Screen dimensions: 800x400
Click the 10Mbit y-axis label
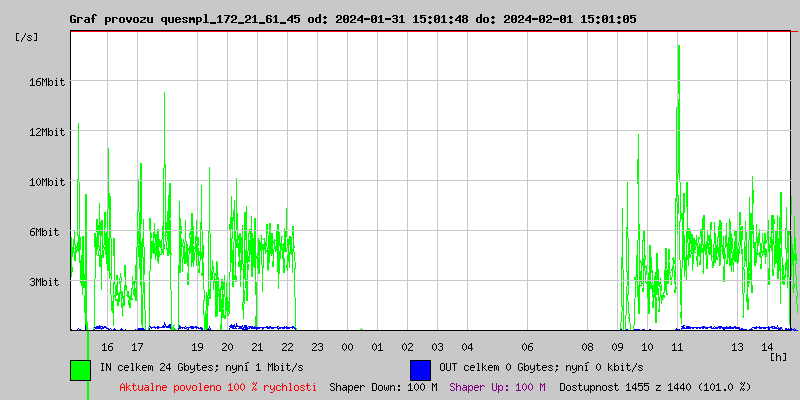pyautogui.click(x=47, y=182)
